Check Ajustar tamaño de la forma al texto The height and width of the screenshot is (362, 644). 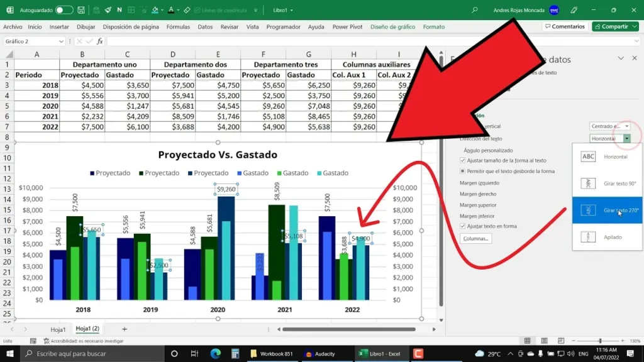point(463,160)
